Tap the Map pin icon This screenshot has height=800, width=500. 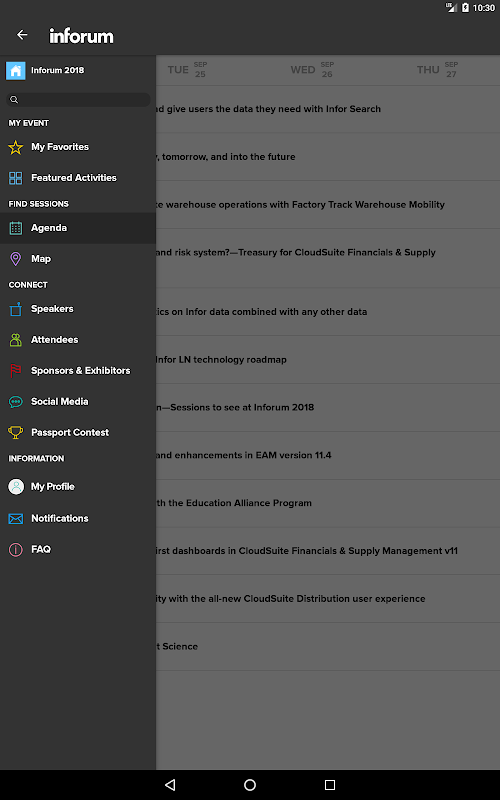pos(16,259)
